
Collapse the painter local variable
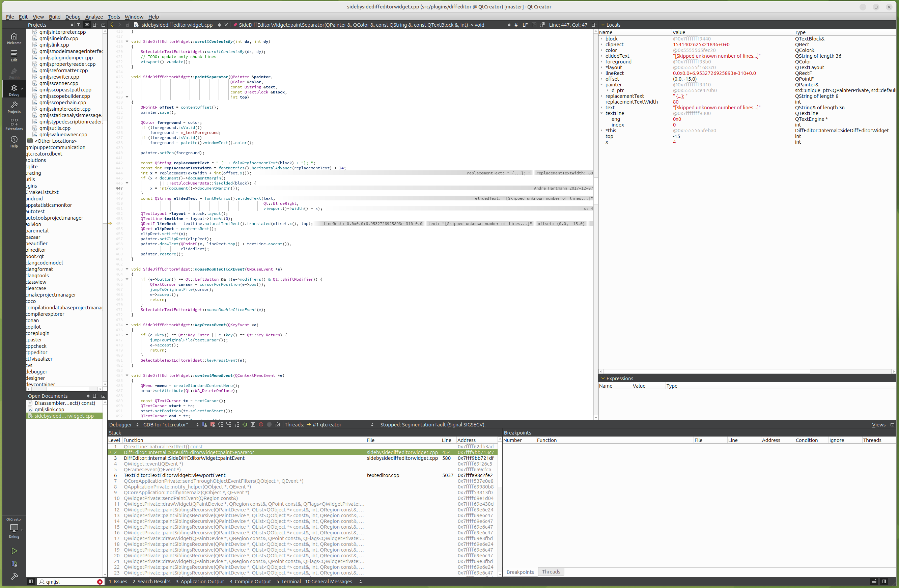(x=602, y=85)
